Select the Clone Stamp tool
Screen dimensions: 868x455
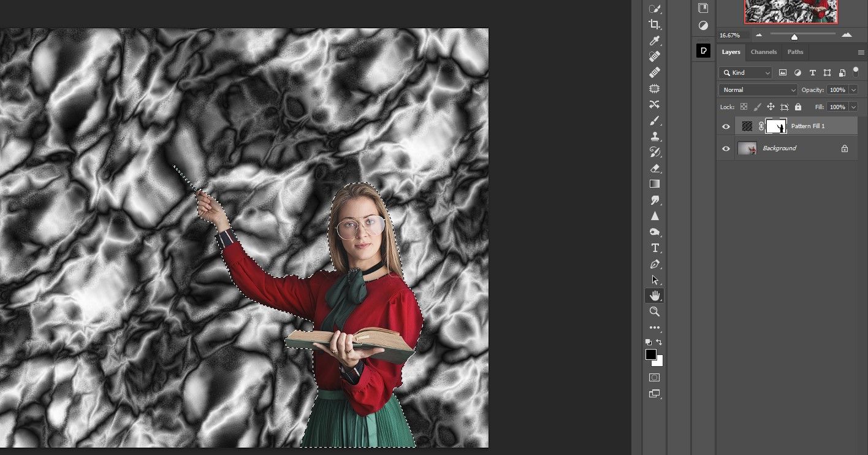[655, 136]
